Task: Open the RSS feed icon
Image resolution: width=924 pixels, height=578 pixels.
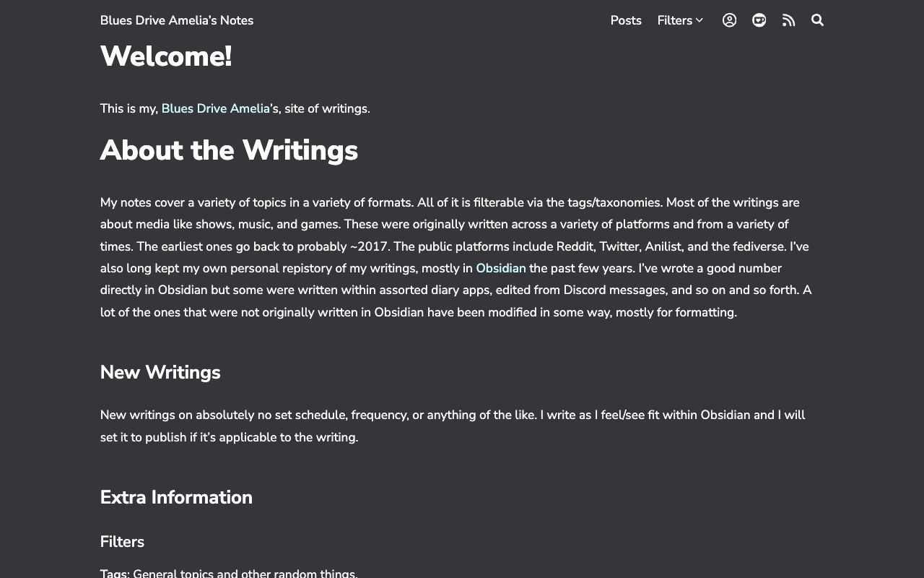Action: coord(788,20)
